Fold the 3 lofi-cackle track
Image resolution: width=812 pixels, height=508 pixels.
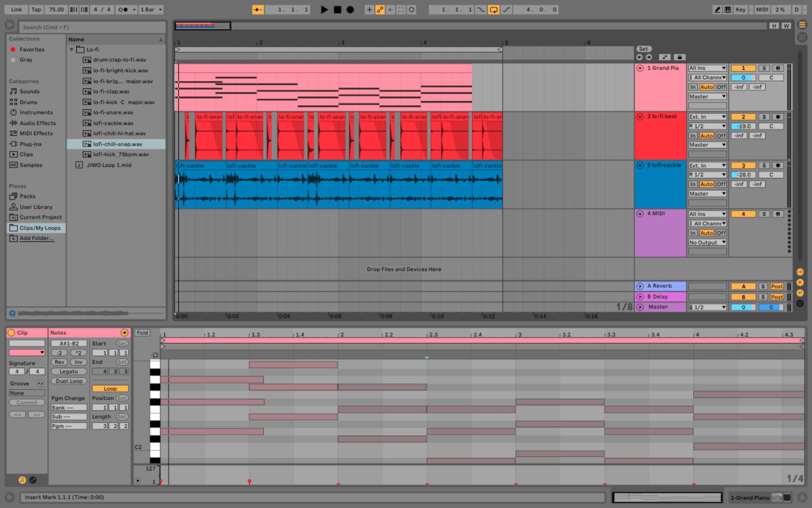640,166
